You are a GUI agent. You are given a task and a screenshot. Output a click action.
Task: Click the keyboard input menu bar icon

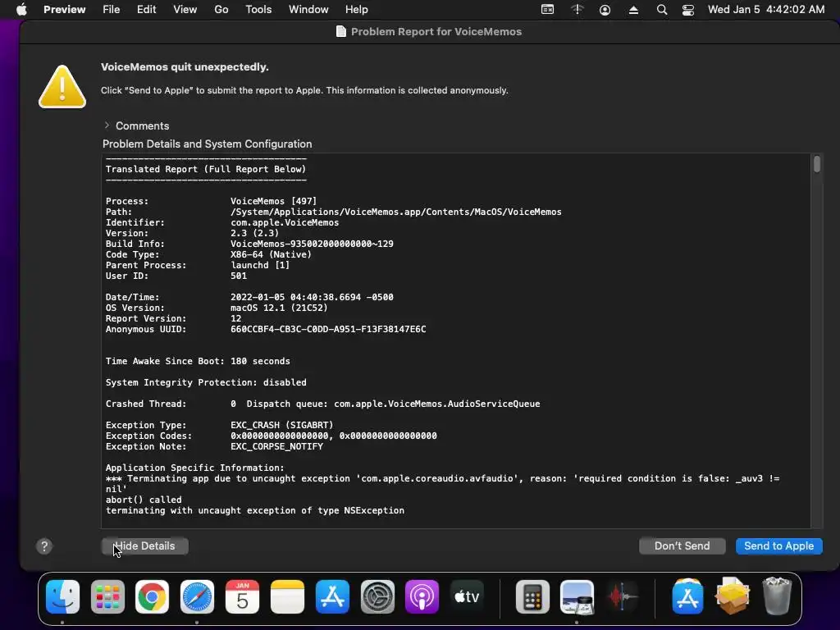coord(547,10)
